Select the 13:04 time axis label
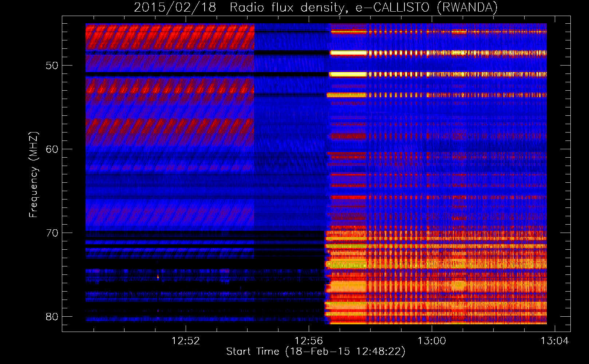This screenshot has width=589, height=364. (x=554, y=341)
